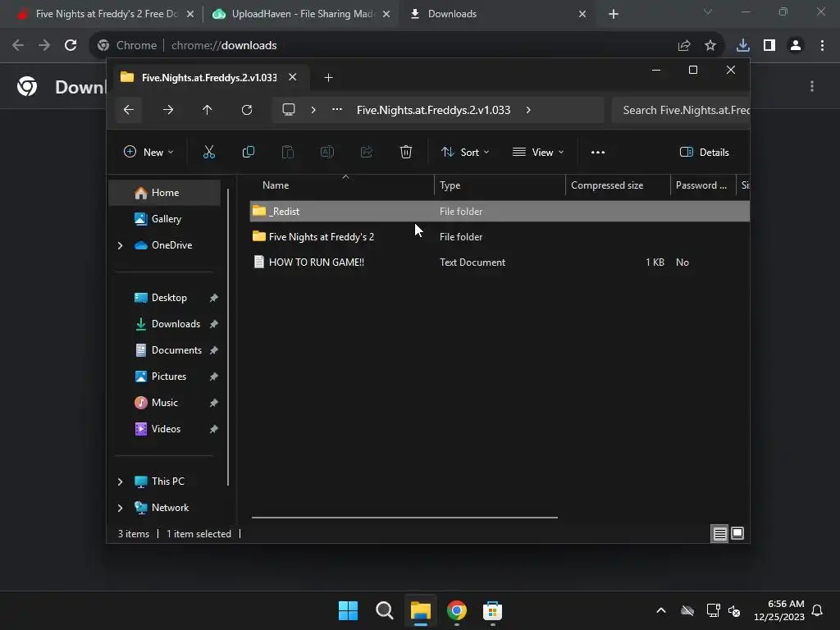Select the Five Nights at Freddy's 2 folder
Viewport: 840px width, 630px height.
pos(322,237)
